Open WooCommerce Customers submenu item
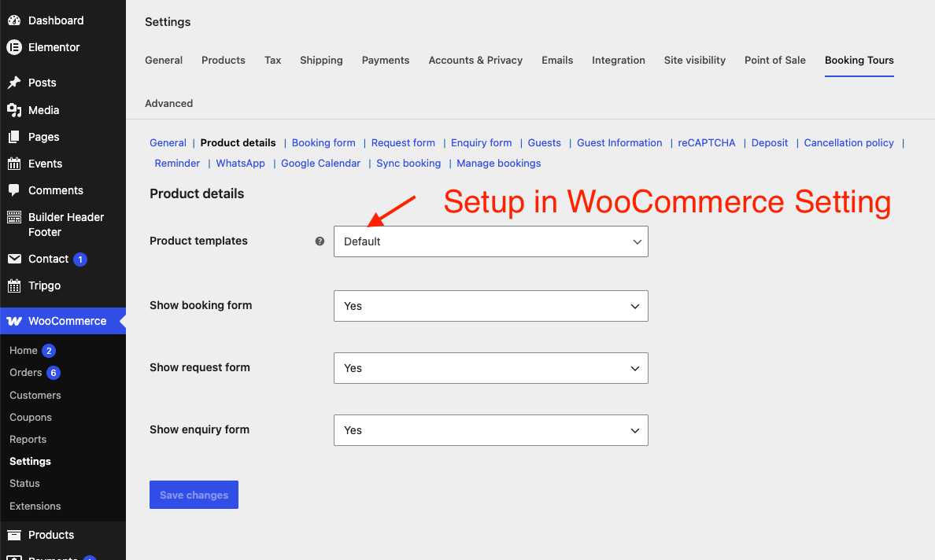 35,395
